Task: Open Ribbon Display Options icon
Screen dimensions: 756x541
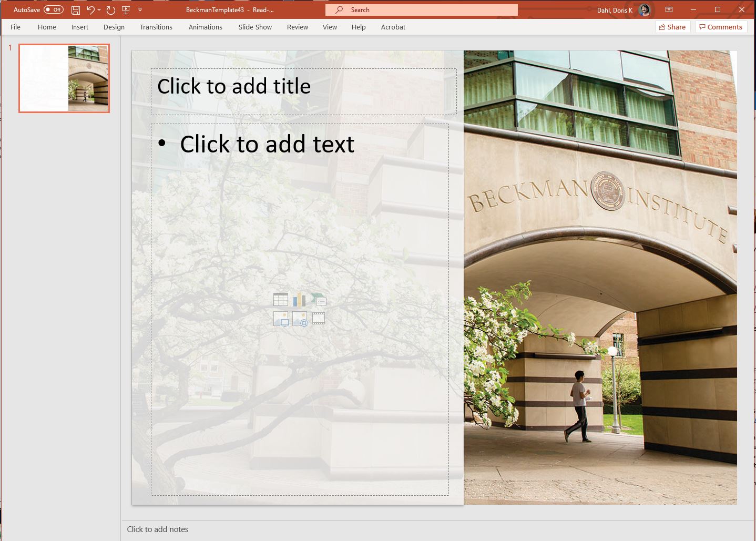Action: click(669, 9)
